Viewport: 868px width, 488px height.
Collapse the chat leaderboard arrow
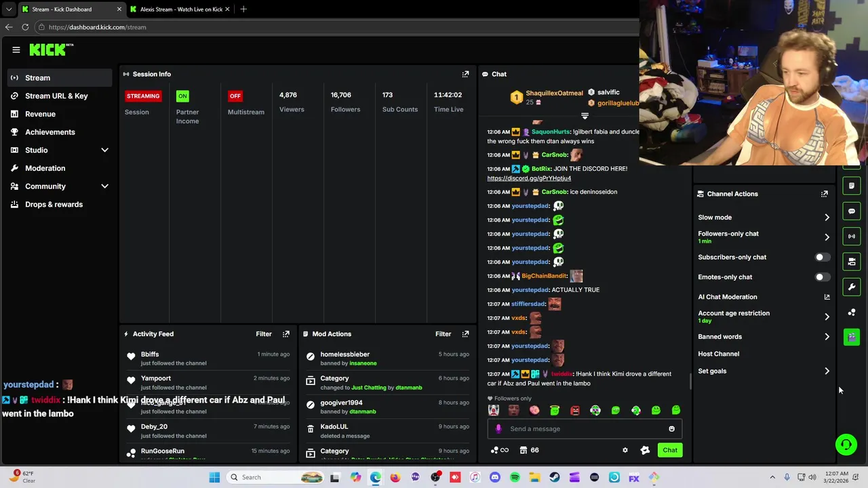coord(585,116)
